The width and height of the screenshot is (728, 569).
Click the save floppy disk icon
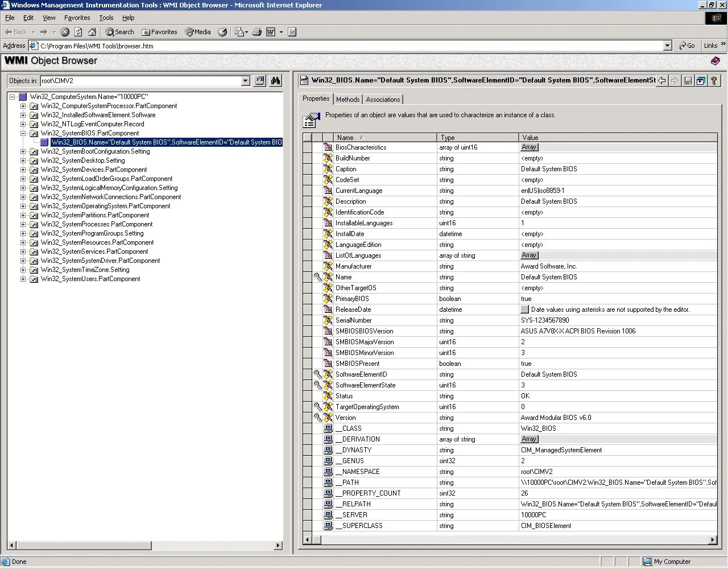(x=688, y=81)
